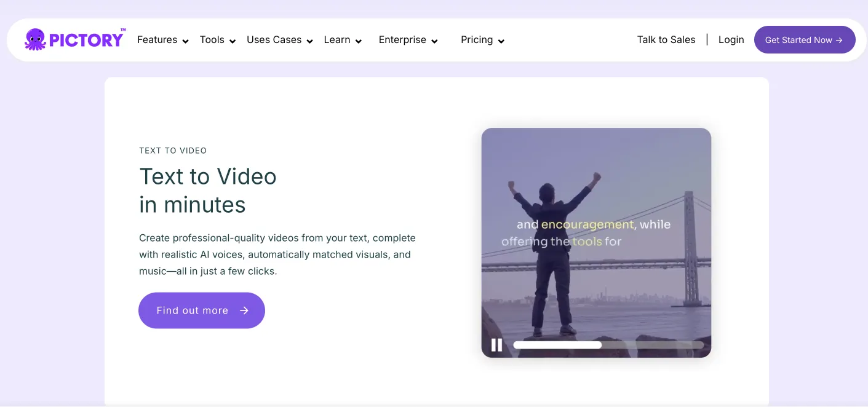Open the Uses Cases menu

[274, 40]
